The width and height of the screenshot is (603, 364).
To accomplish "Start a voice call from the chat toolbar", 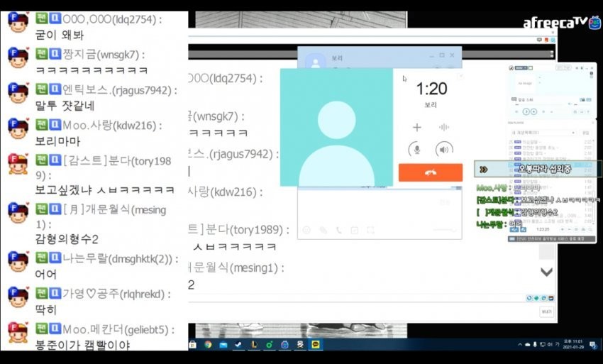I will pyautogui.click(x=339, y=230).
